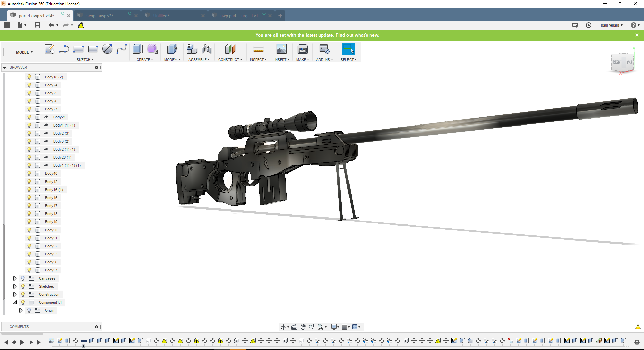
Task: Open the Extrude tool
Action: (138, 49)
